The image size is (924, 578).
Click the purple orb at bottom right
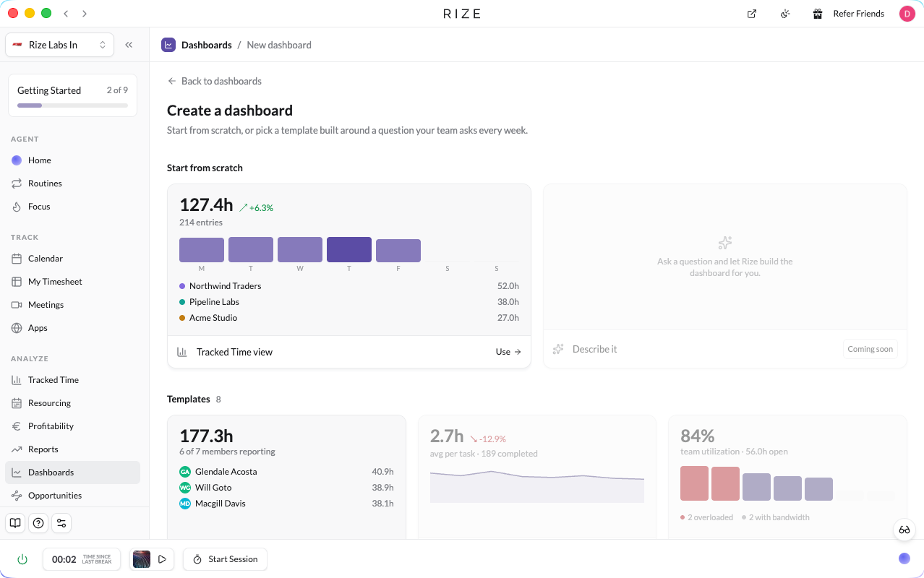point(904,558)
